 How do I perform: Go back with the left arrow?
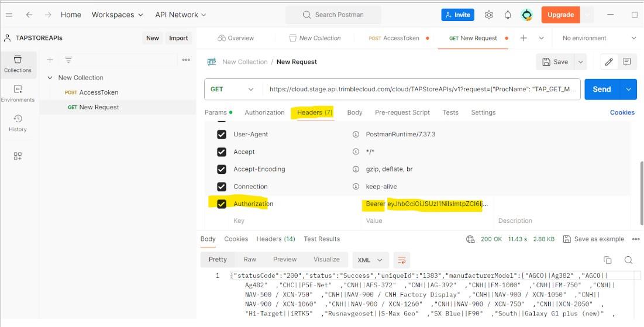(29, 15)
